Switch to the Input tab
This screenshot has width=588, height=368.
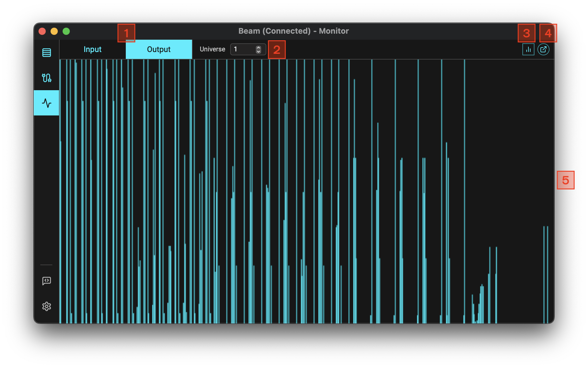pyautogui.click(x=92, y=49)
